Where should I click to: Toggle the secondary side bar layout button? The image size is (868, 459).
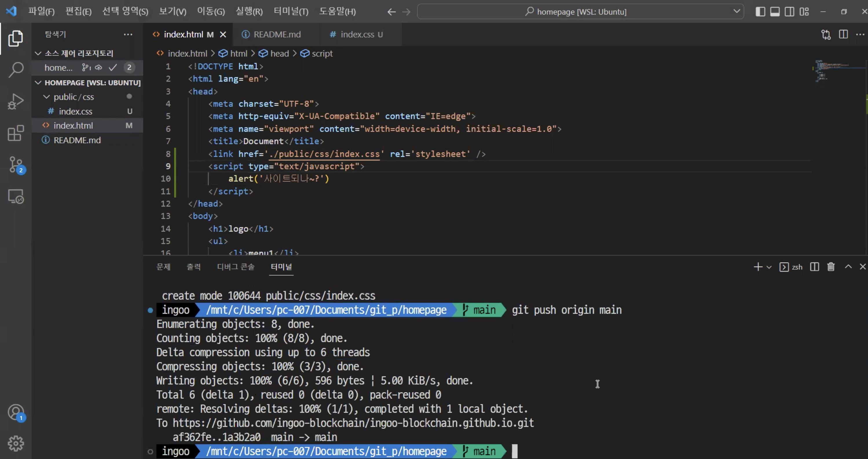click(x=790, y=12)
